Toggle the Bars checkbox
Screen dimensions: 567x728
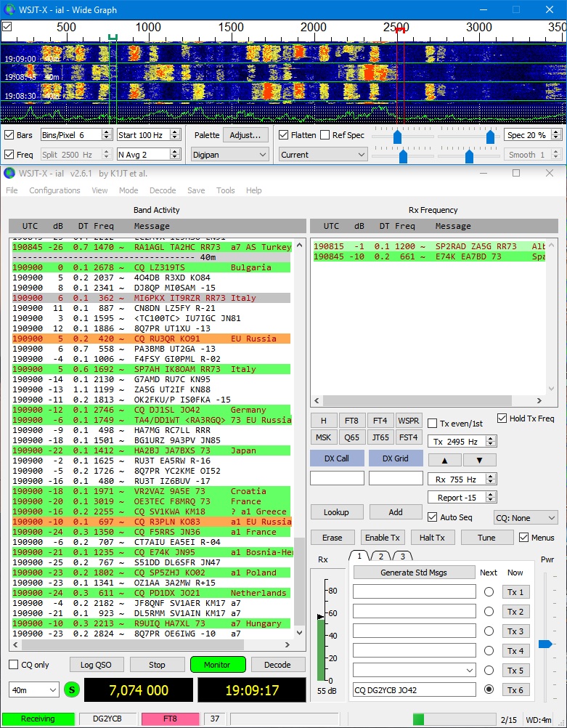pos(9,135)
